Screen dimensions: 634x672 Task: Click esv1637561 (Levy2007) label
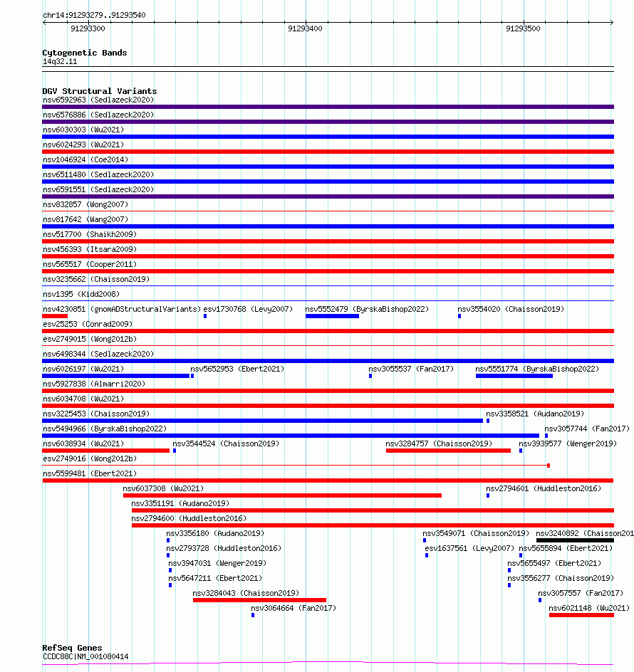click(469, 549)
